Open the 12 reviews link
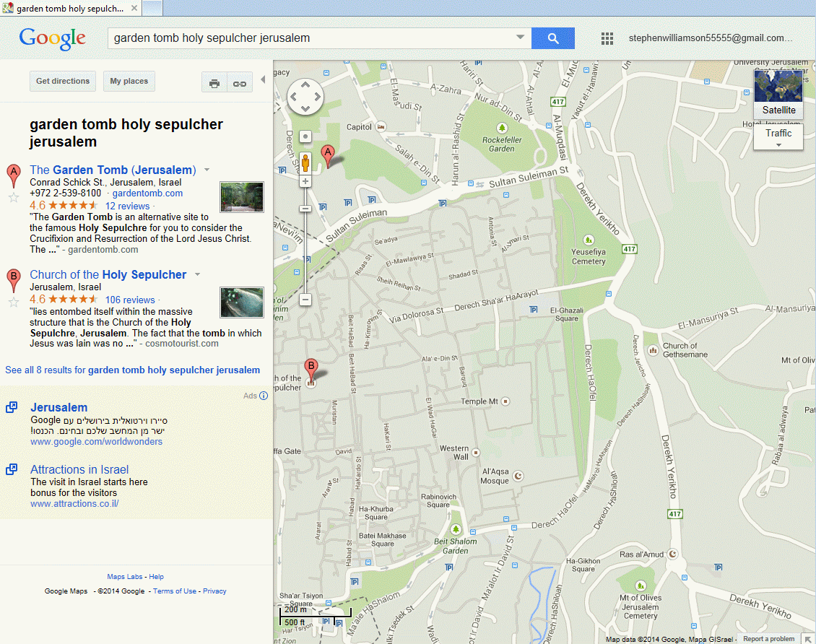 pyautogui.click(x=128, y=206)
